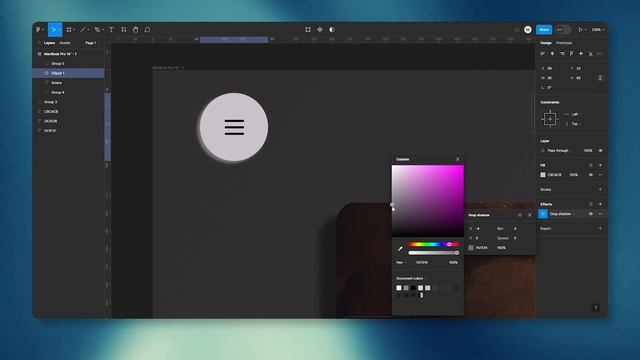The height and width of the screenshot is (360, 640).
Task: Open Drop shadow effect settings icon
Action: click(543, 214)
